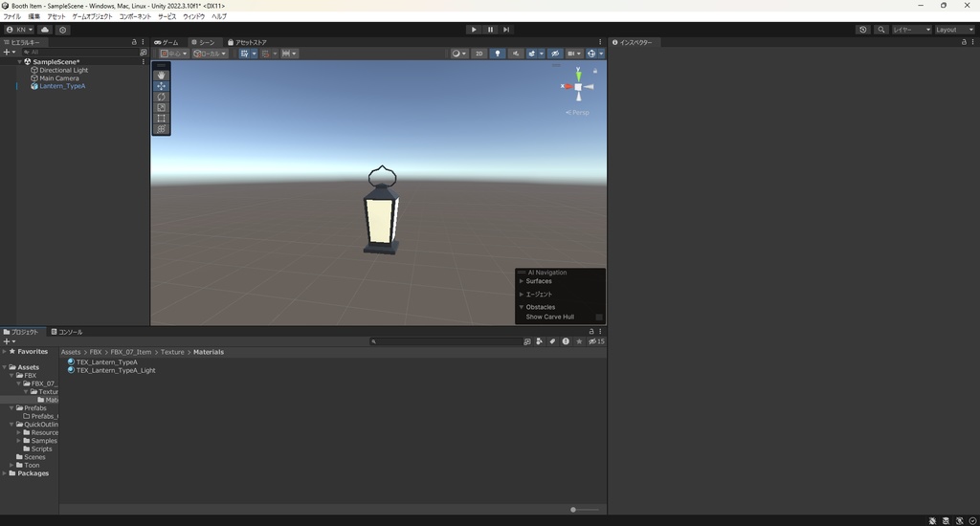
Task: Open Hierarchy panel more options menu
Action: point(144,42)
